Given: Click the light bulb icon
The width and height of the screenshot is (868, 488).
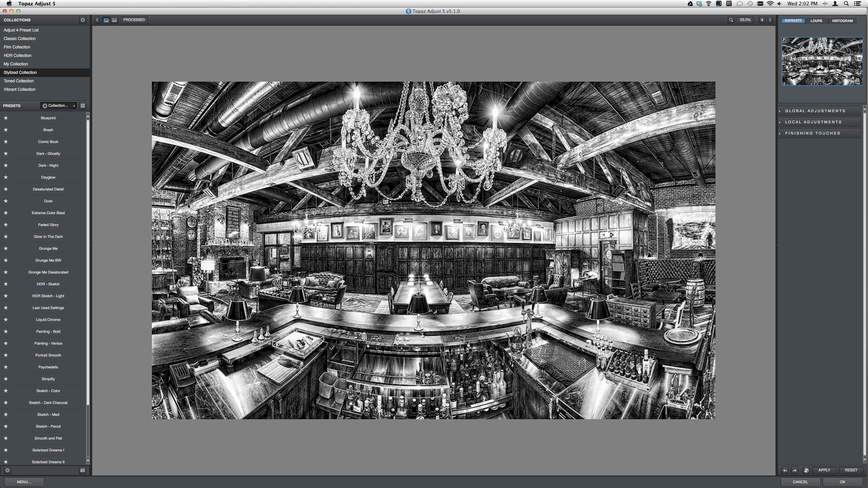Looking at the screenshot, I should (x=762, y=20).
